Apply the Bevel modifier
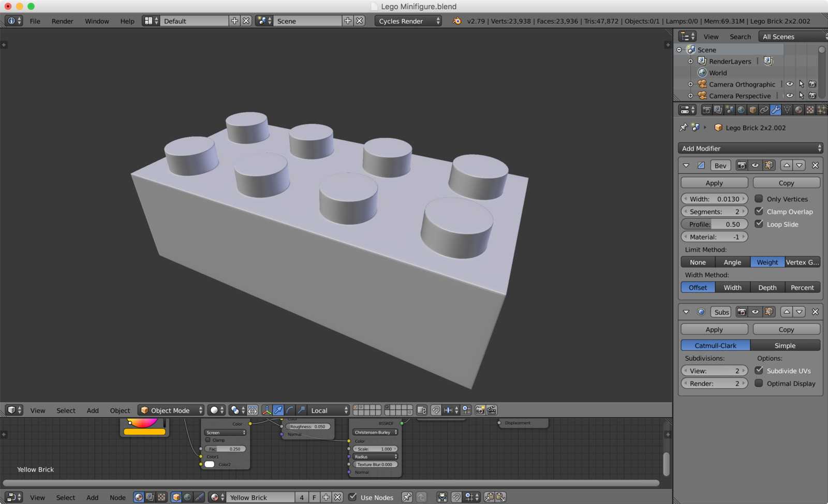828x504 pixels. coord(714,183)
